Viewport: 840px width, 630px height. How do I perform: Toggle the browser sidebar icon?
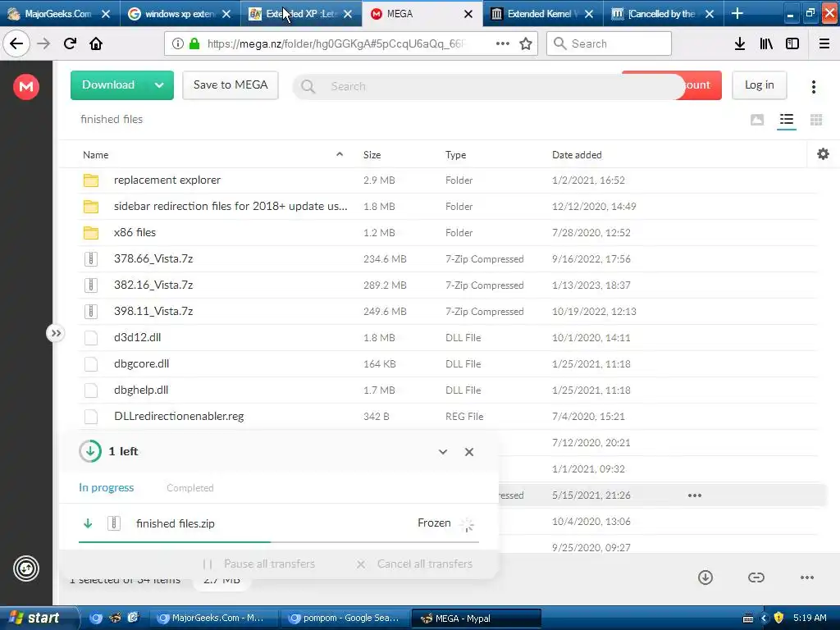(792, 43)
